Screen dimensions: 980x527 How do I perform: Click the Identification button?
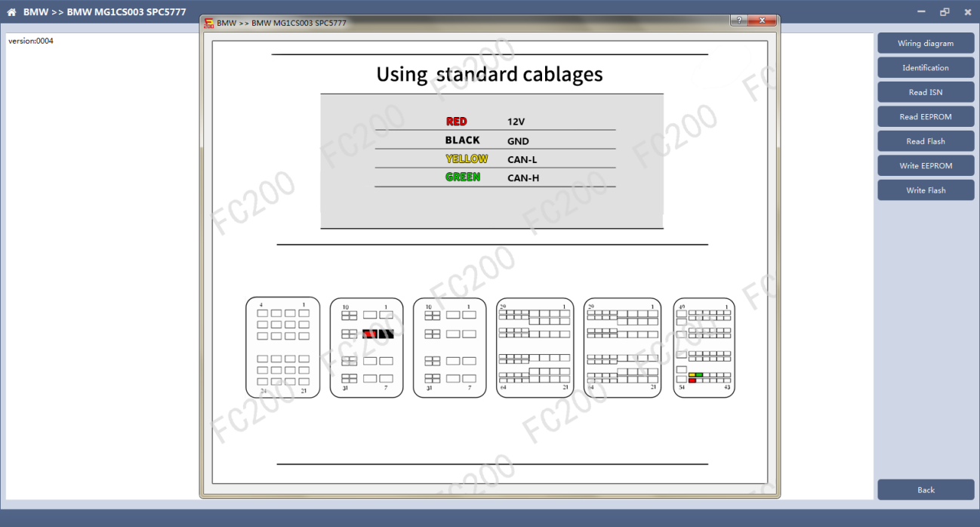coord(926,67)
